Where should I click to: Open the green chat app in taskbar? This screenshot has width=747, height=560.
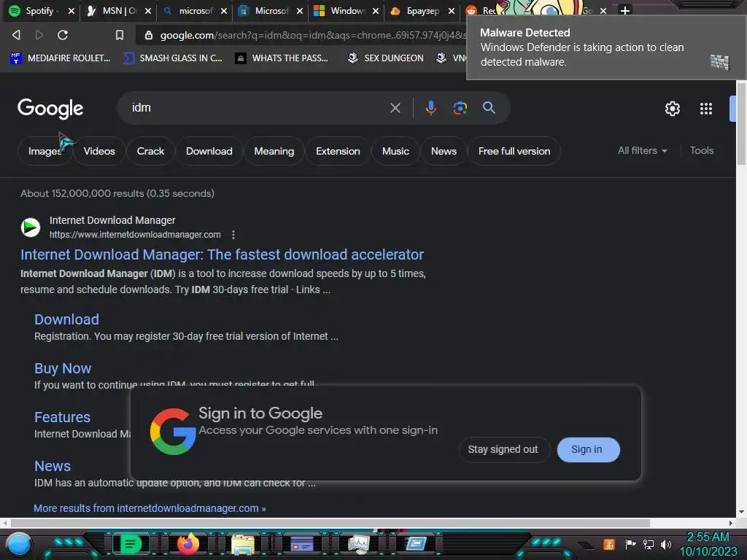click(x=131, y=544)
